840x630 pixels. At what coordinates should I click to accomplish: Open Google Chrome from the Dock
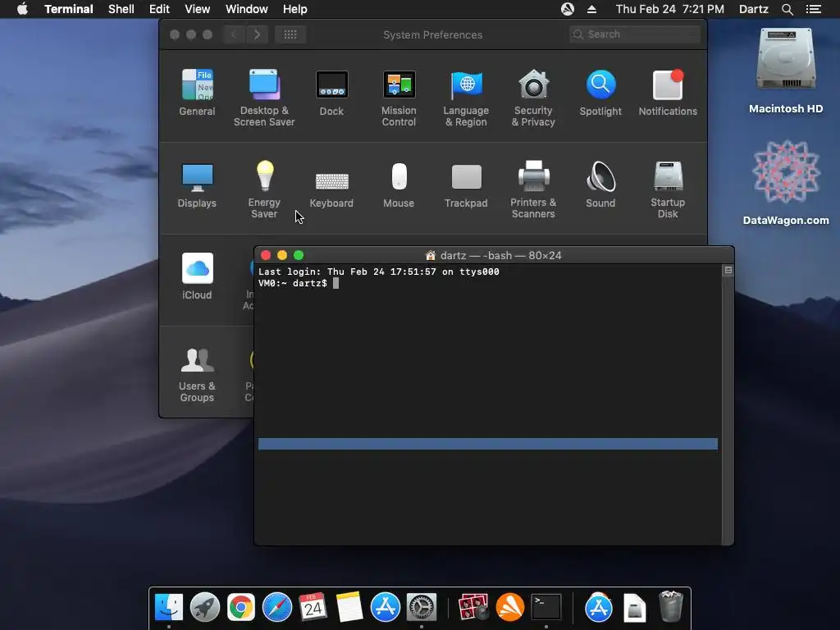point(241,608)
